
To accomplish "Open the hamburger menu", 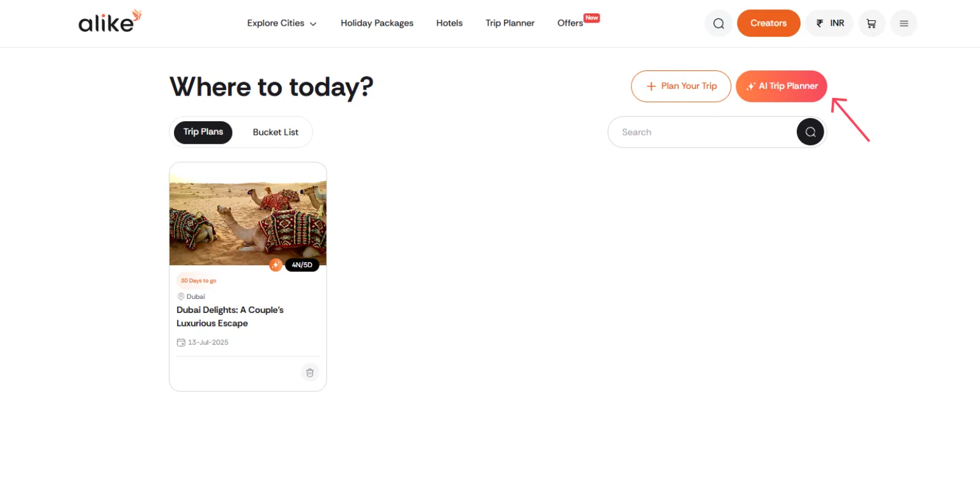I will pyautogui.click(x=903, y=24).
